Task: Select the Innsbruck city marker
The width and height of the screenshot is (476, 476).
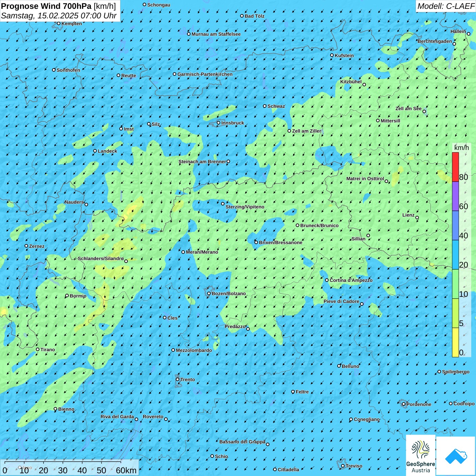Action: [x=219, y=123]
